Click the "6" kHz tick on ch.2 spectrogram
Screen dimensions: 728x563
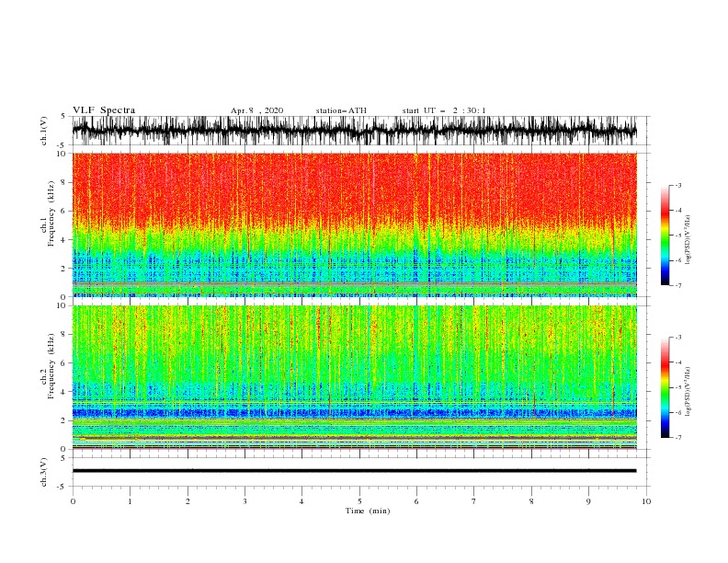pos(63,363)
